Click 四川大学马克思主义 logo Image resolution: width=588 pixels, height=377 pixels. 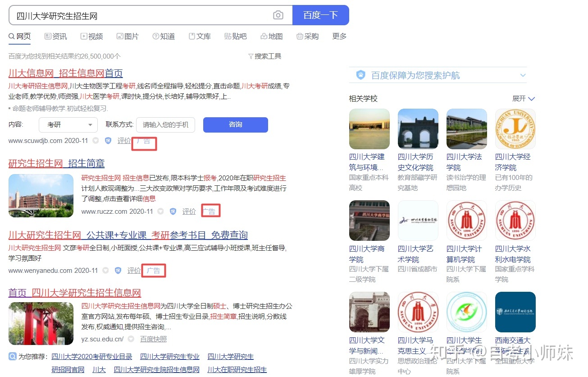pos(418,312)
